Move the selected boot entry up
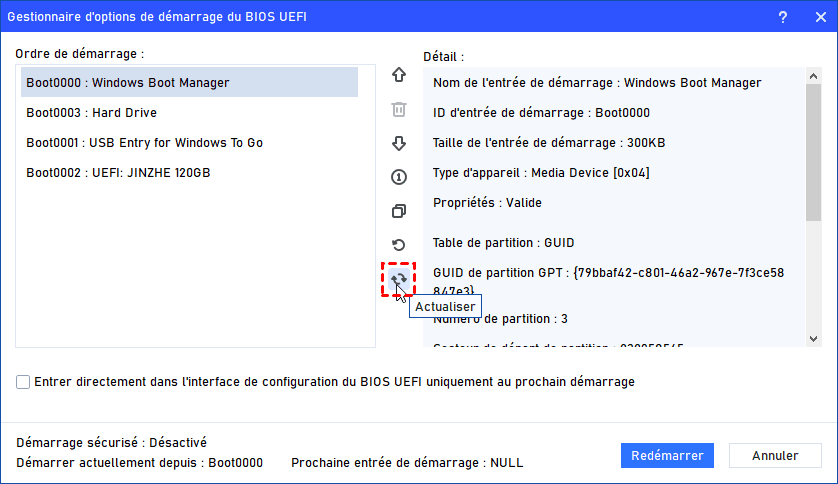The height and width of the screenshot is (484, 838). (x=399, y=75)
